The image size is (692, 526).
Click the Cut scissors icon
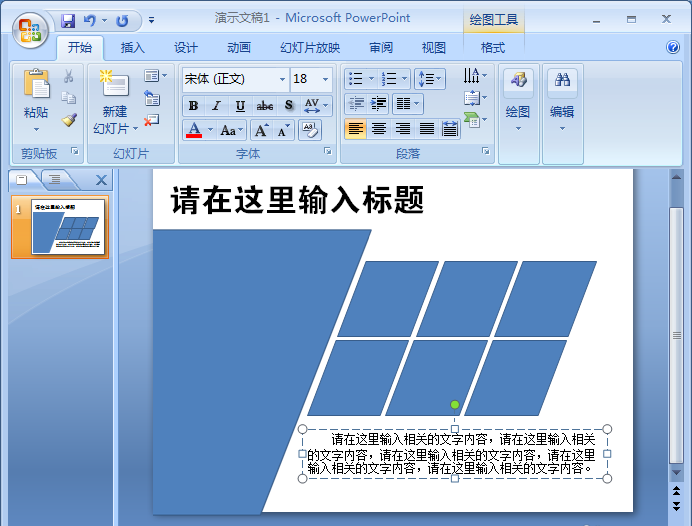tap(69, 76)
